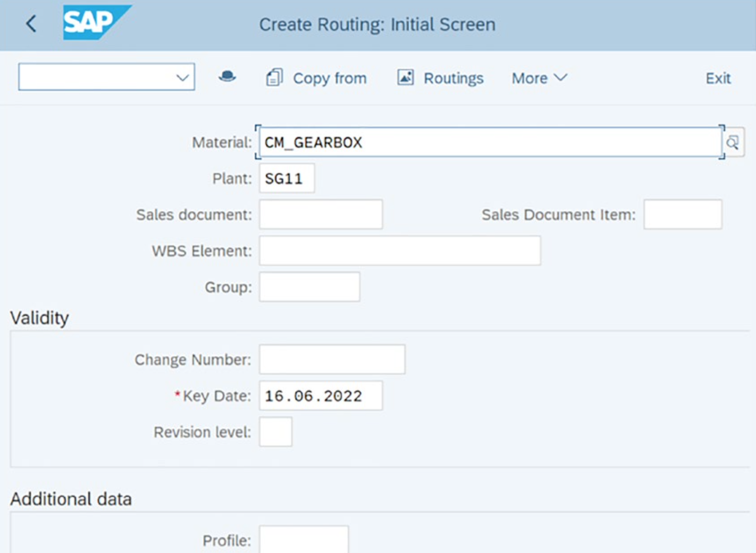Open the More menu
The width and height of the screenshot is (756, 553).
[x=538, y=78]
